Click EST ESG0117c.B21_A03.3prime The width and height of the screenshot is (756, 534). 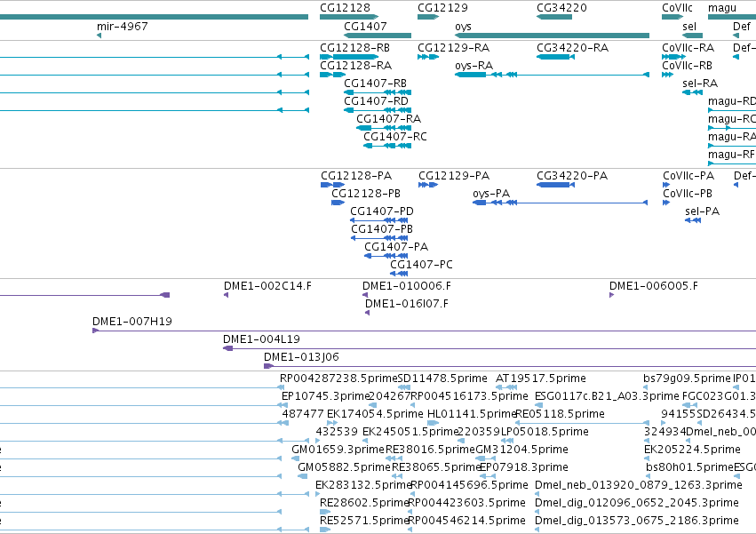(538, 405)
